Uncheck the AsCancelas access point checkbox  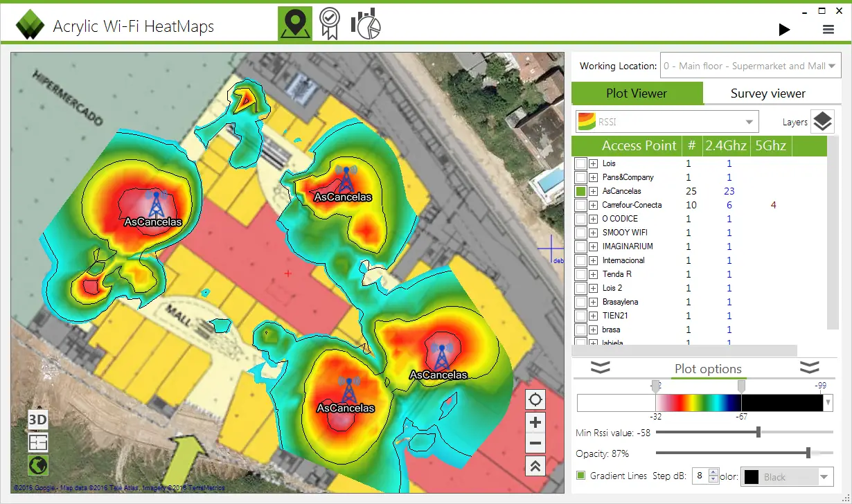[581, 191]
